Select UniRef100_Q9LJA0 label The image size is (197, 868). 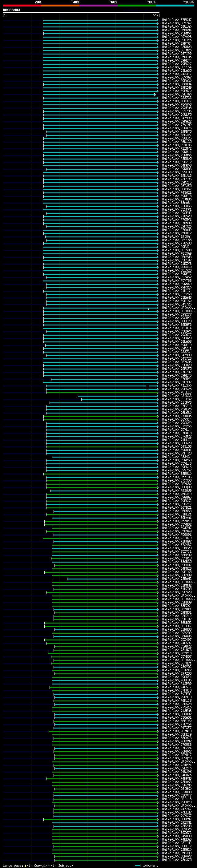[x=176, y=94]
